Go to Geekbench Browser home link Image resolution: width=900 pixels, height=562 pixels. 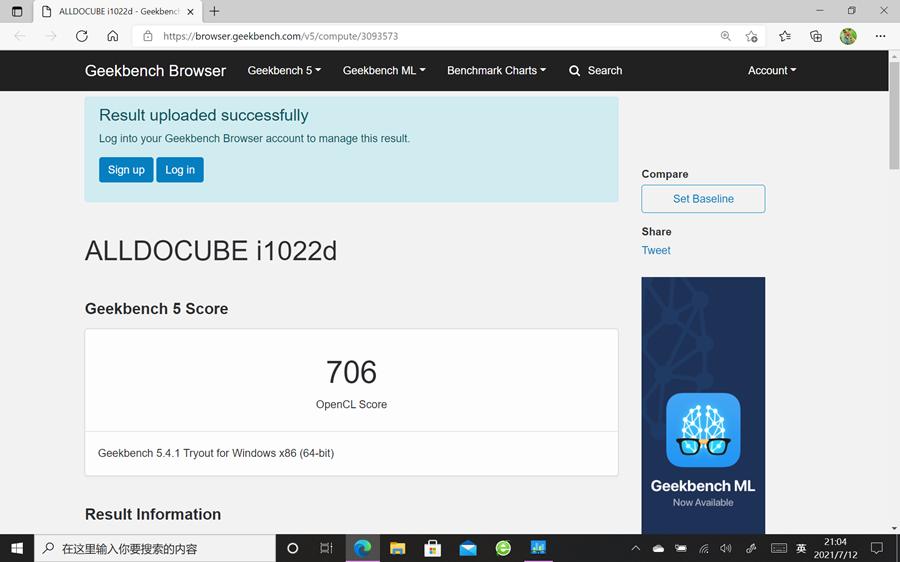click(155, 71)
